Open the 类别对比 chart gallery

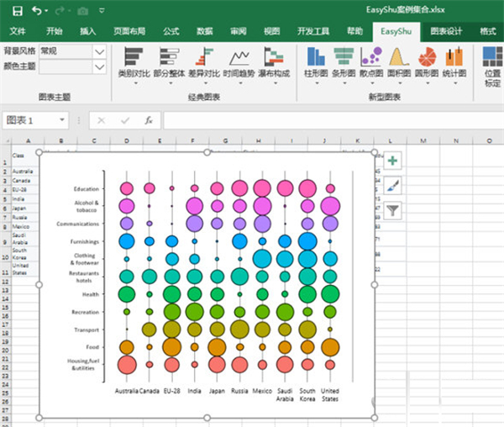(x=134, y=63)
